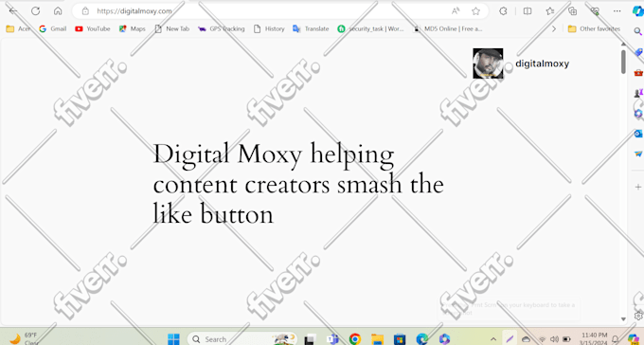Image resolution: width=644 pixels, height=345 pixels.
Task: Click the pen tray icon
Action: pos(510,338)
